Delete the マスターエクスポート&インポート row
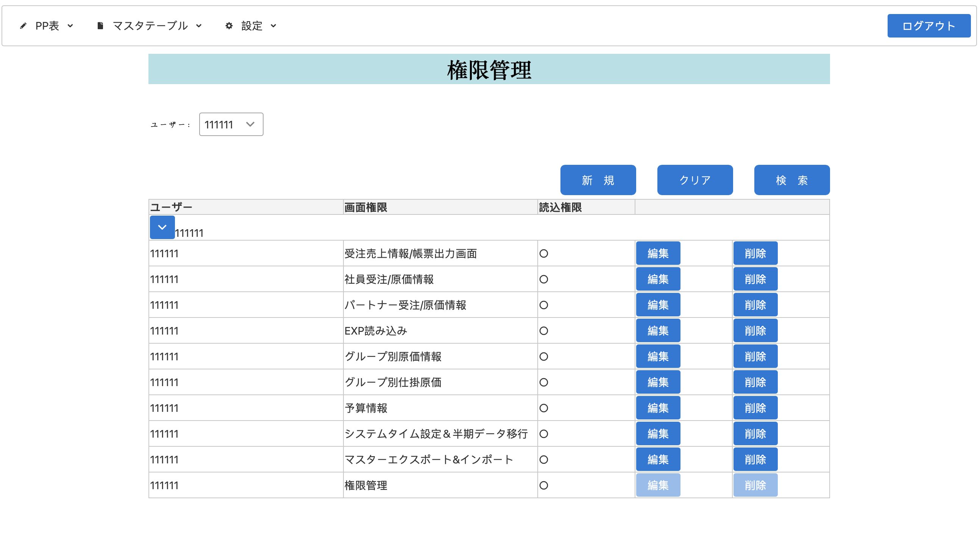The height and width of the screenshot is (535, 980). pyautogui.click(x=755, y=459)
